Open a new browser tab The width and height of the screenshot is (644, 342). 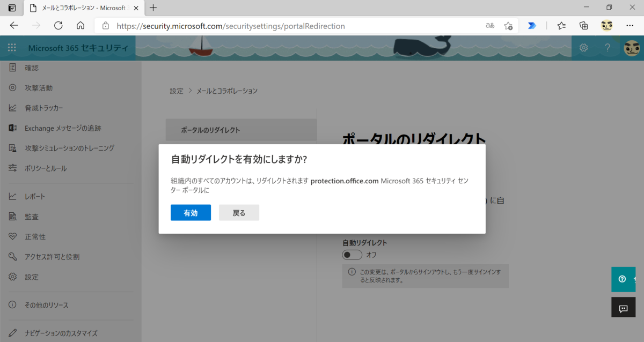click(153, 8)
